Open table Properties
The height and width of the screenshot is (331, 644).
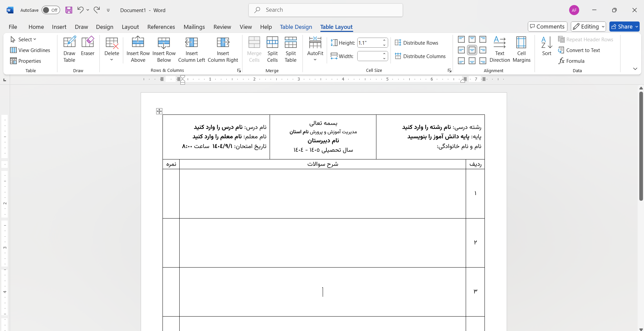[x=26, y=61]
